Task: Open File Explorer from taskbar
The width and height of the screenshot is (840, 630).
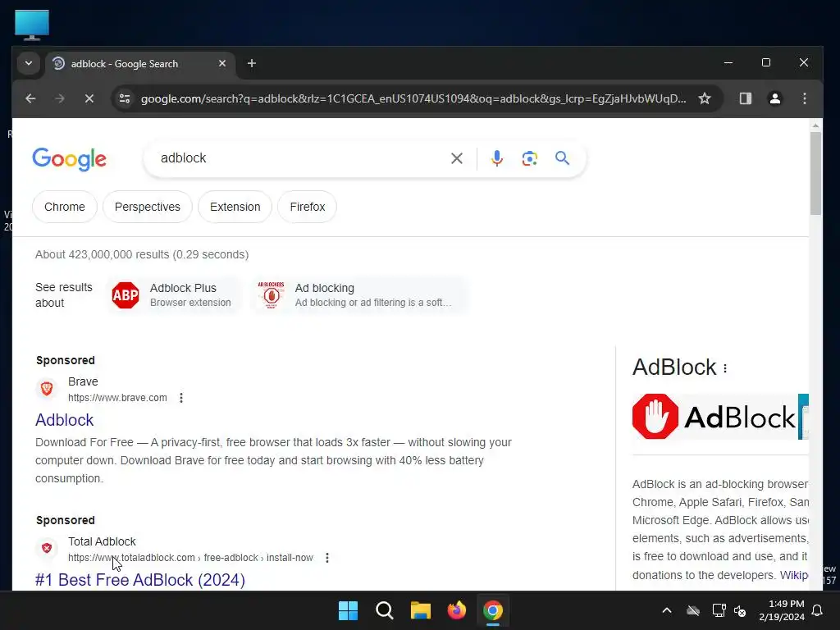Action: click(x=421, y=610)
